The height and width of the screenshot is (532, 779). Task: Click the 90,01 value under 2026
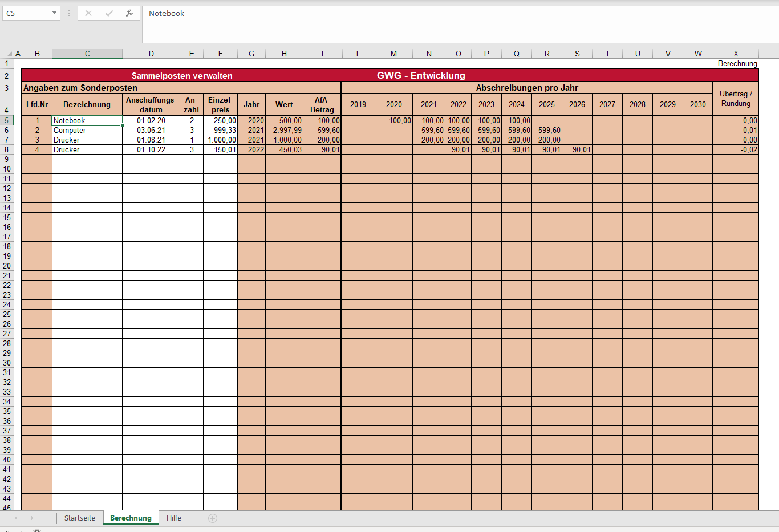(577, 149)
